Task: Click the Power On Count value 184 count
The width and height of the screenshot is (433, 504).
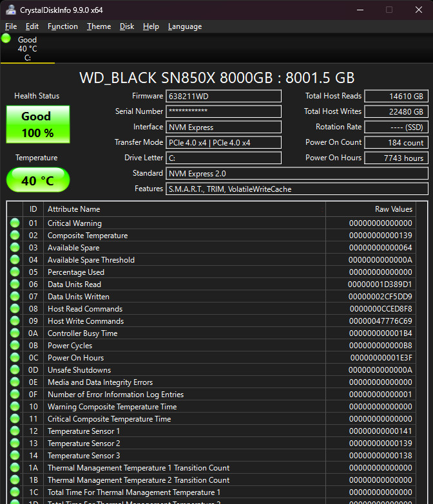Action: point(396,142)
